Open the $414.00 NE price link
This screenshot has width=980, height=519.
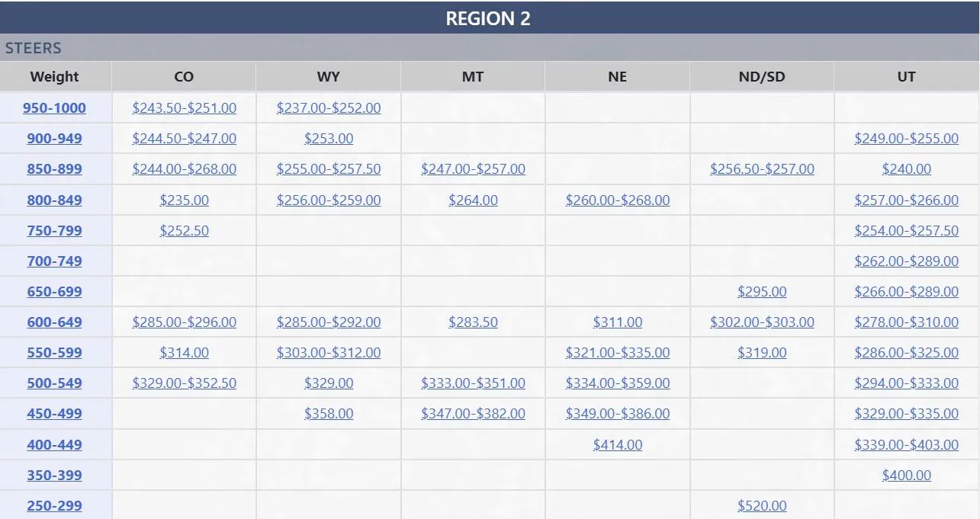(618, 445)
